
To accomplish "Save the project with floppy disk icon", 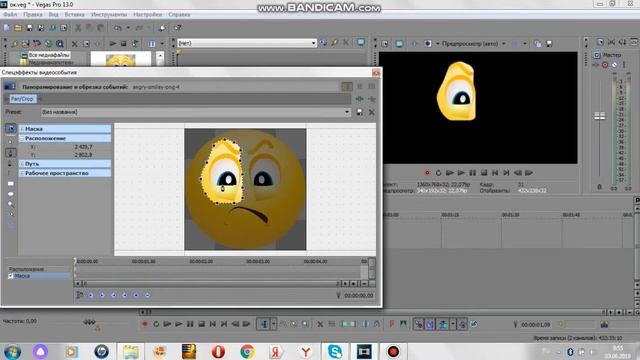I will point(29,28).
